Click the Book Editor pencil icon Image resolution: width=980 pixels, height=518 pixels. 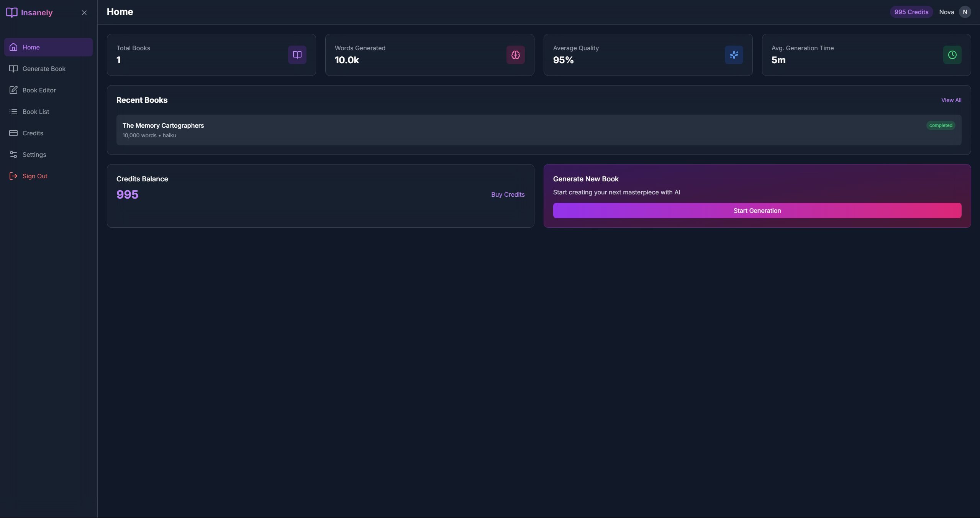pyautogui.click(x=13, y=90)
